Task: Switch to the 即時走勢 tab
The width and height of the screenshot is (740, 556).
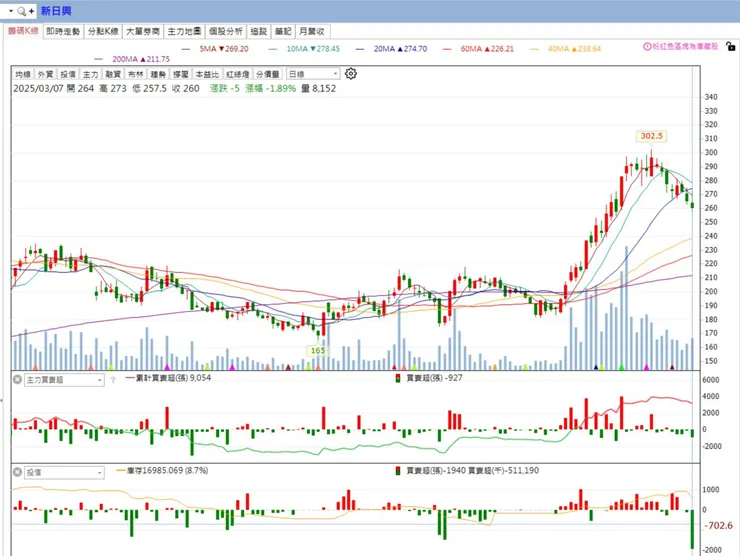Action: pyautogui.click(x=63, y=32)
